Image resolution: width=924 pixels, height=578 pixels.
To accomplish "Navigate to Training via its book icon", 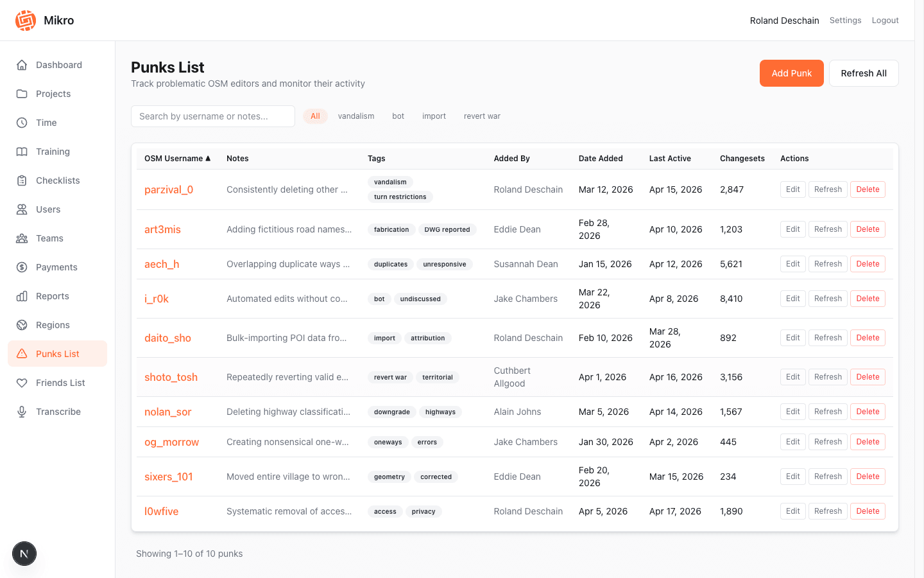I will pos(22,152).
